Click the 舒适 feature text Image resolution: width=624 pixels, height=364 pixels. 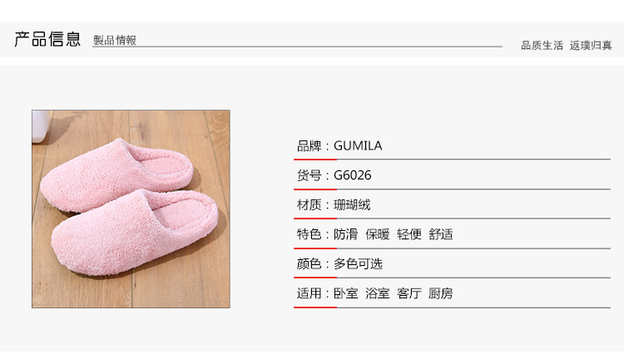[x=440, y=234]
